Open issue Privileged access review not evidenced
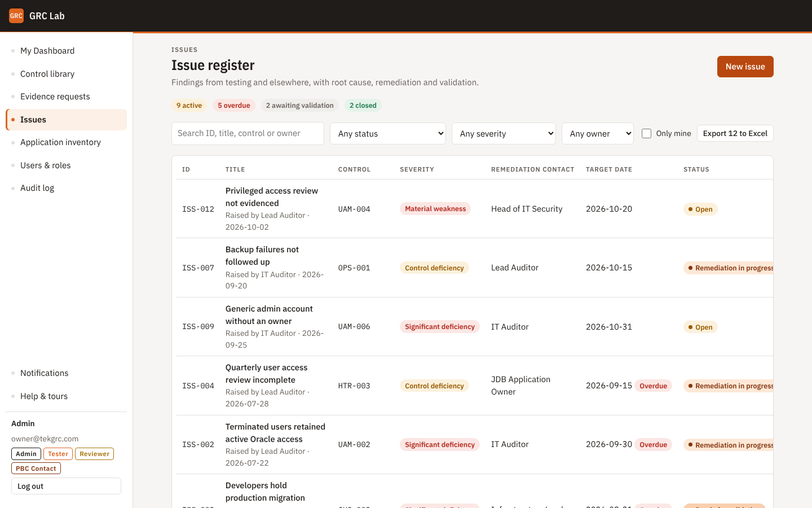812x508 pixels. [x=272, y=197]
